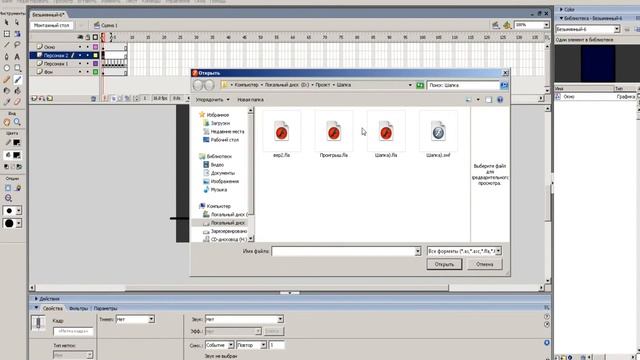Select the Pencil tool

coord(7,80)
